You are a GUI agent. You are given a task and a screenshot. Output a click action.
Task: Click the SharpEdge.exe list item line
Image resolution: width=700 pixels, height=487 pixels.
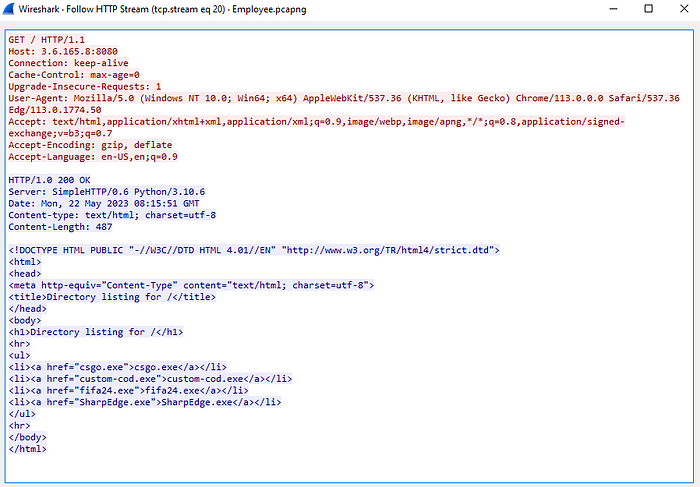pos(145,402)
